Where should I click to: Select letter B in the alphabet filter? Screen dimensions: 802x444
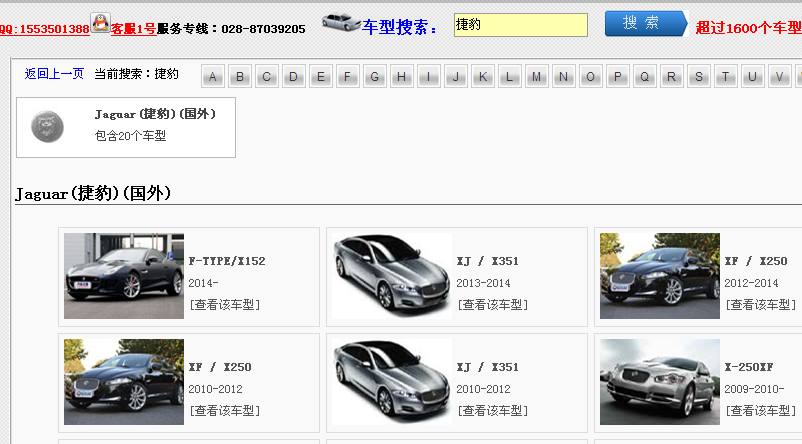[240, 76]
